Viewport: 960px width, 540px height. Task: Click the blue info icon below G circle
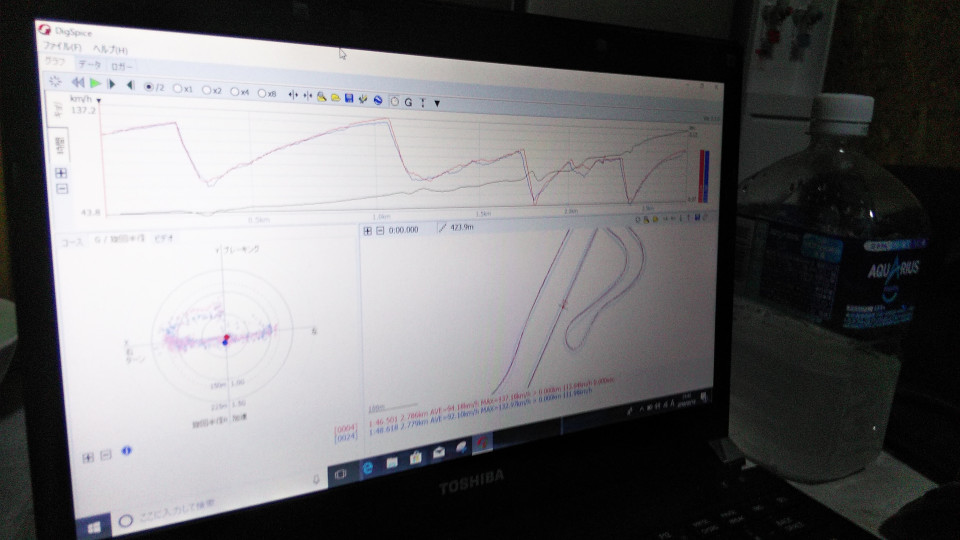click(126, 451)
